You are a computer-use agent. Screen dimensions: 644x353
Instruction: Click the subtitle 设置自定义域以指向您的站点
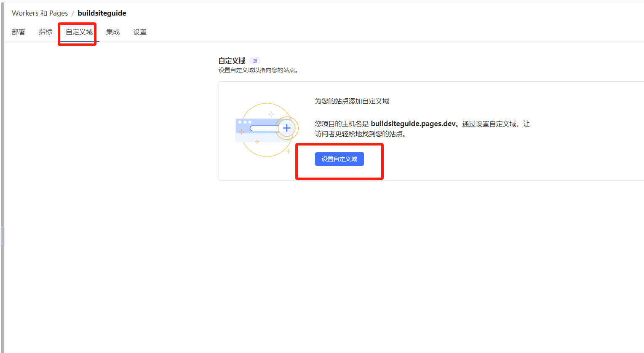[258, 70]
